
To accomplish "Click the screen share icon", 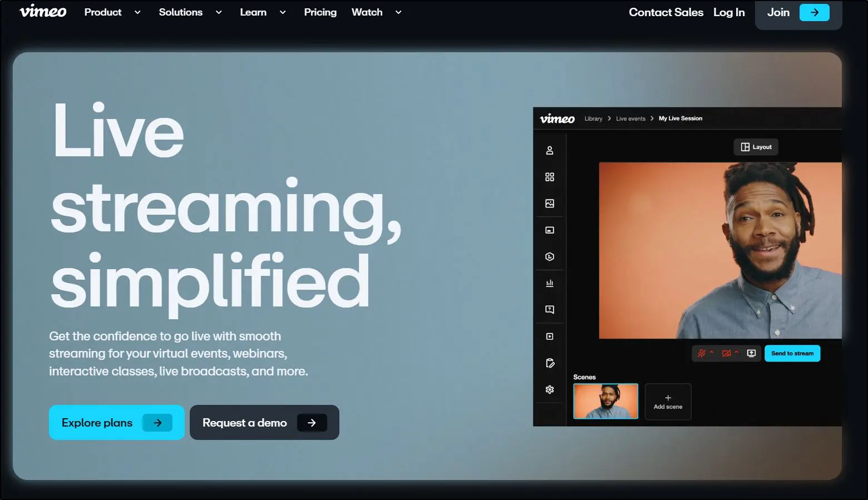I will point(751,353).
